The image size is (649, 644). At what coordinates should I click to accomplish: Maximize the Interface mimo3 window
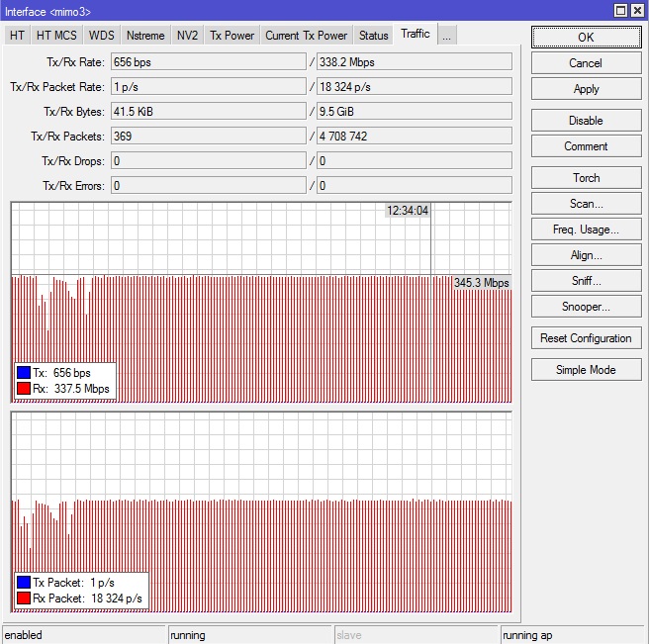tap(620, 10)
